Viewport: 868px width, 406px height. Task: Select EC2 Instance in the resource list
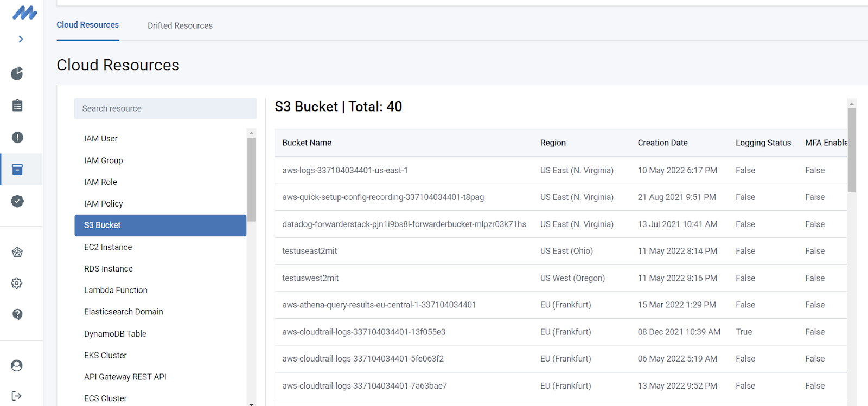(x=108, y=247)
